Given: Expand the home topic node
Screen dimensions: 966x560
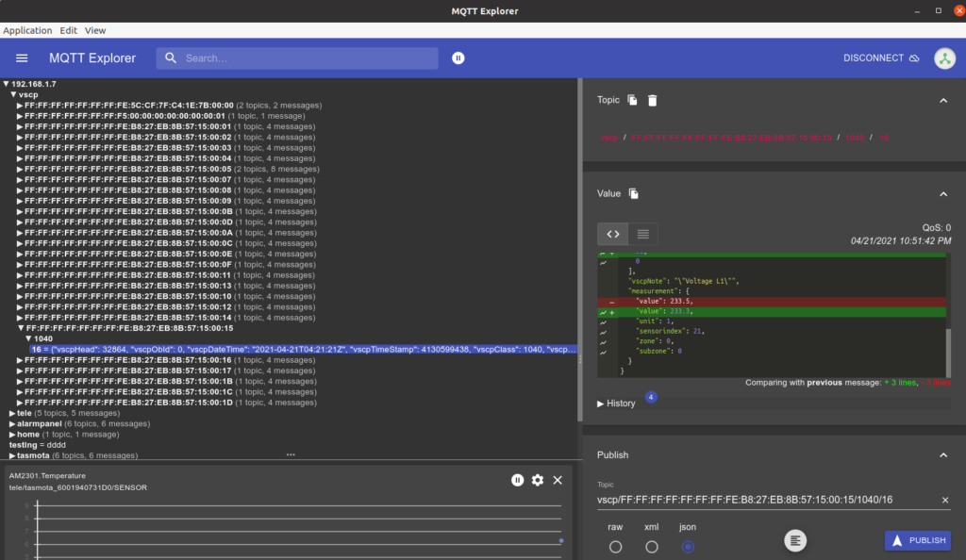Looking at the screenshot, I should (12, 435).
